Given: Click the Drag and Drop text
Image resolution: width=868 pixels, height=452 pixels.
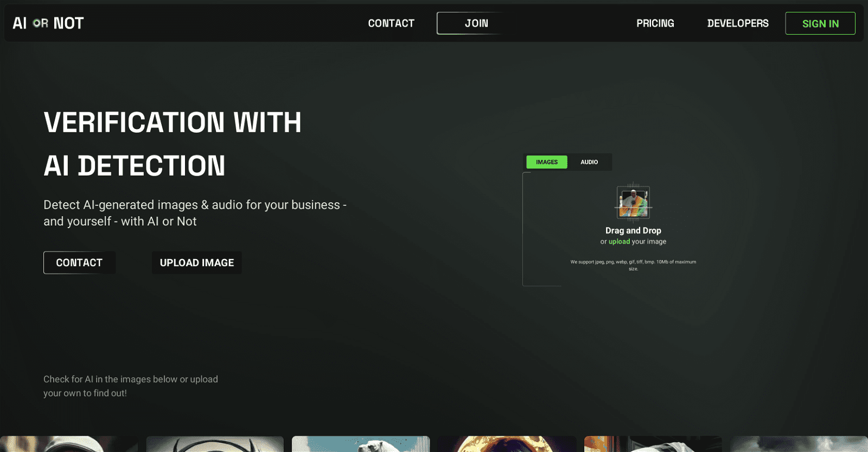Looking at the screenshot, I should [633, 230].
